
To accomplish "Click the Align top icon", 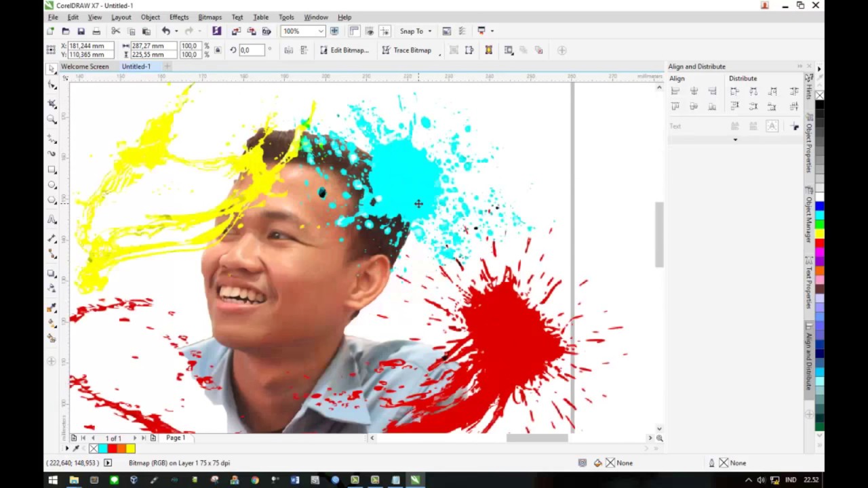I will (675, 106).
